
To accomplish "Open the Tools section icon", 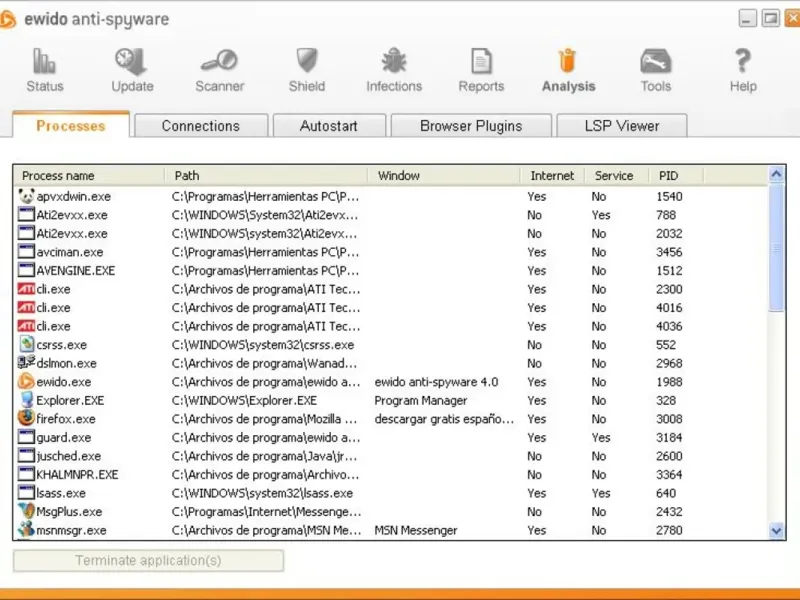I will coord(656,61).
